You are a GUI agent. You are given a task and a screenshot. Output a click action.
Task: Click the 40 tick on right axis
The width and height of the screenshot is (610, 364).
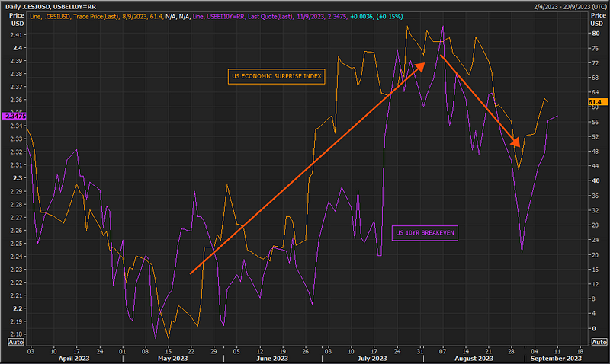click(596, 180)
